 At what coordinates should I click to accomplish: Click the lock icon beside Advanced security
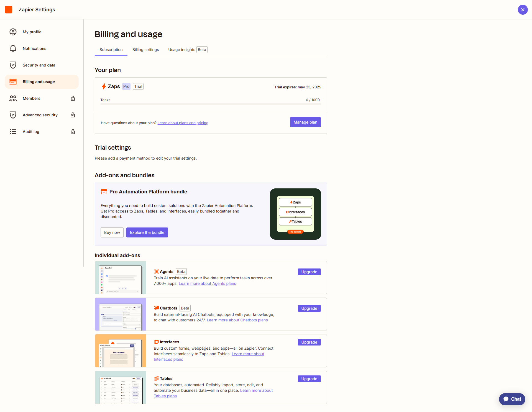point(73,115)
